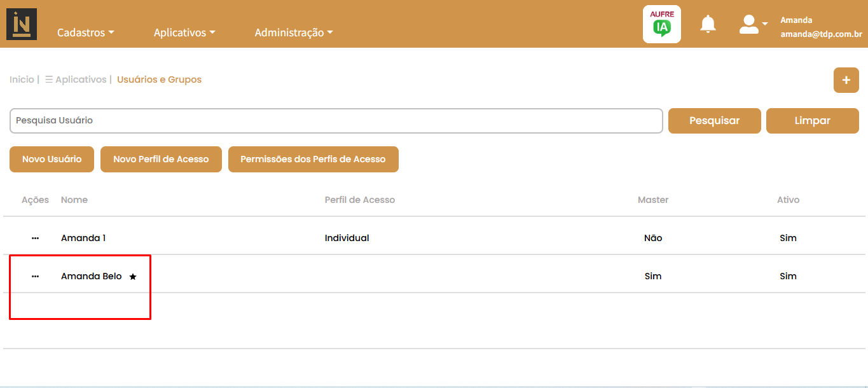Open the notifications bell

pyautogui.click(x=707, y=24)
